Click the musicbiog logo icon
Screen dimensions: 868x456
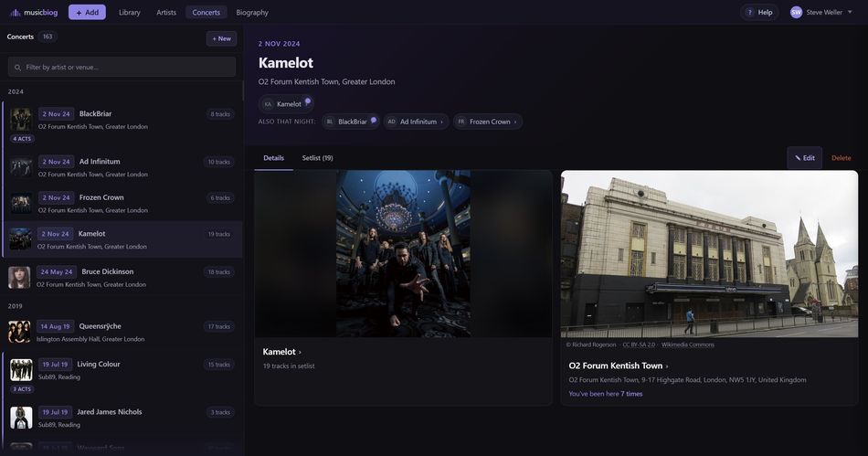pyautogui.click(x=15, y=12)
